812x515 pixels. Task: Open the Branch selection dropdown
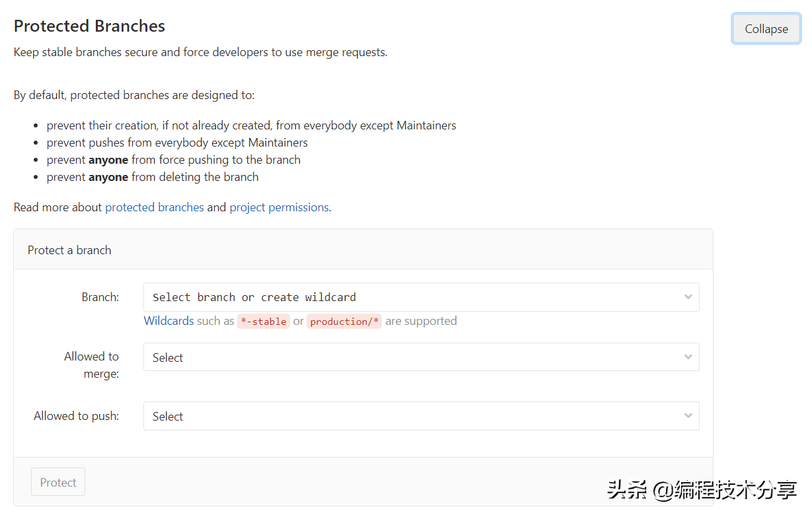point(421,297)
